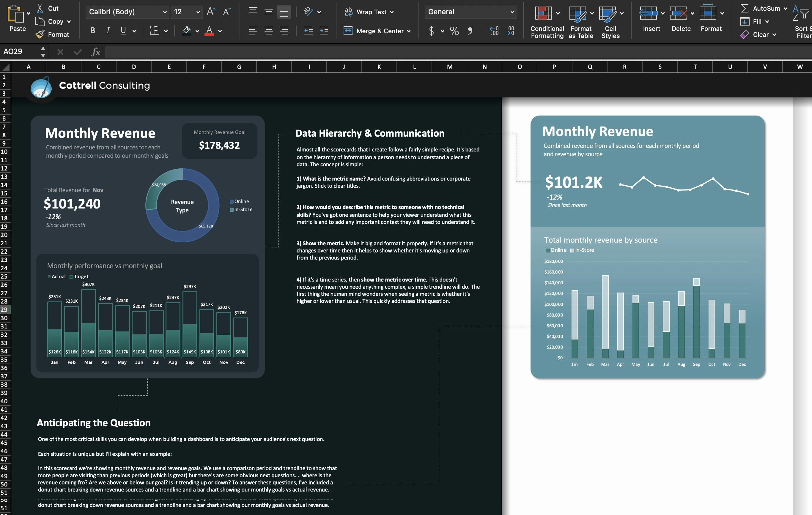Increase decimal places

click(494, 31)
